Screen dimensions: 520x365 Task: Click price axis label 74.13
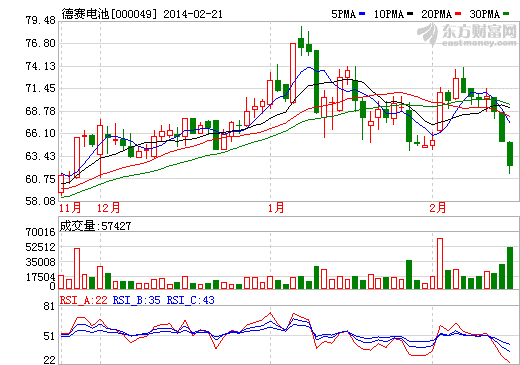coord(40,66)
